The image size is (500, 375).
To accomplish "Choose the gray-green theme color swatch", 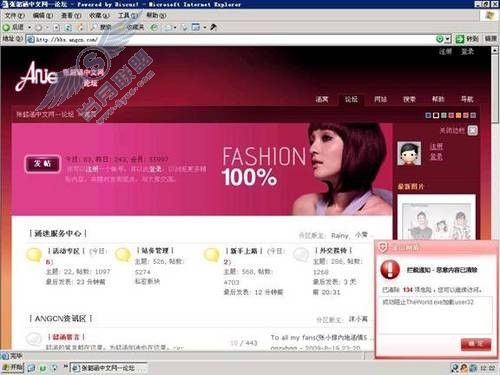I will coord(444,115).
